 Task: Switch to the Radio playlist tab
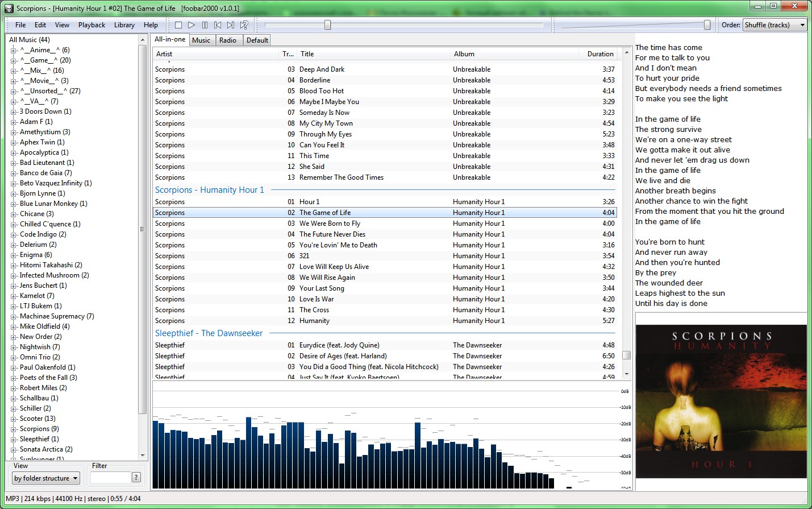pos(228,40)
